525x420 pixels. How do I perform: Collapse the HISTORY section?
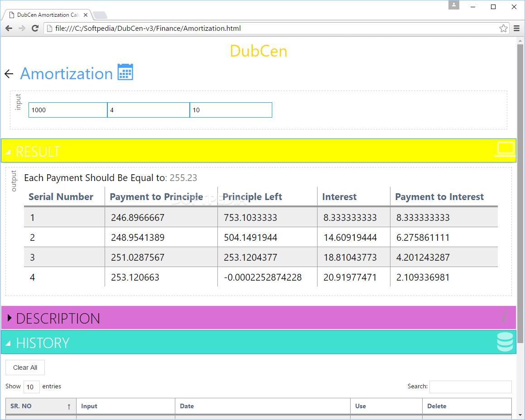259,342
